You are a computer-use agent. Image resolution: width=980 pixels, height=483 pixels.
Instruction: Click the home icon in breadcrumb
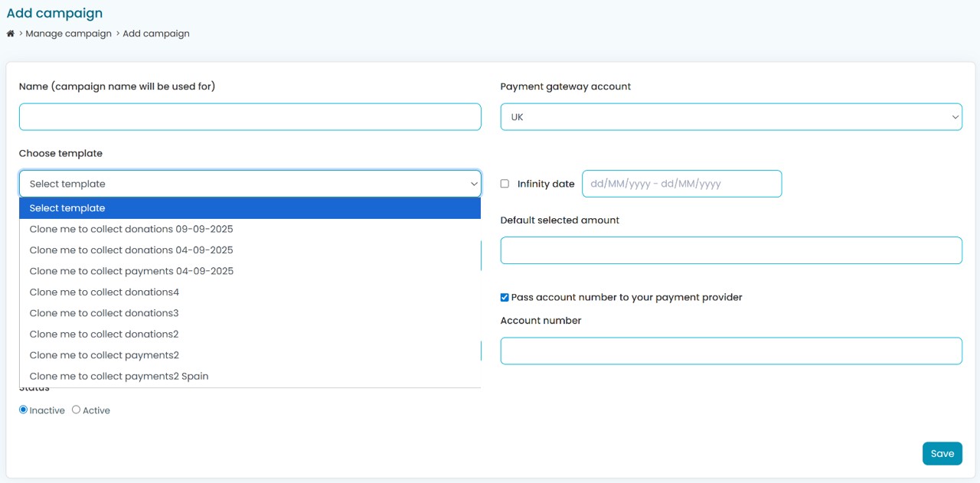(x=11, y=34)
